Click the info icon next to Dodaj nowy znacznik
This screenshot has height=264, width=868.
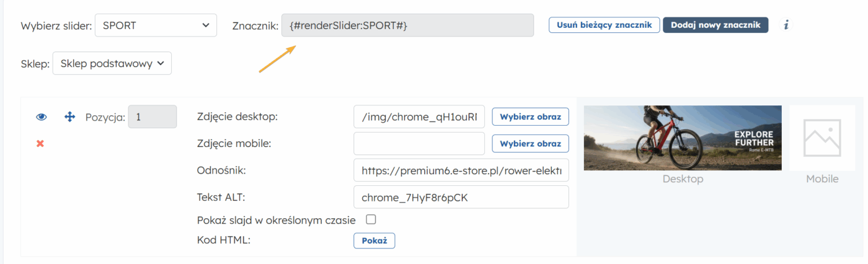(786, 25)
